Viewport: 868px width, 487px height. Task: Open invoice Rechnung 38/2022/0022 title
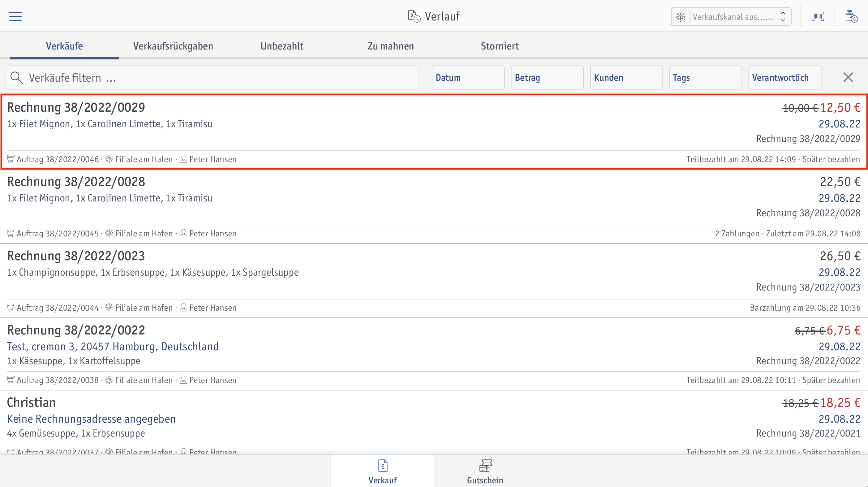tap(76, 330)
